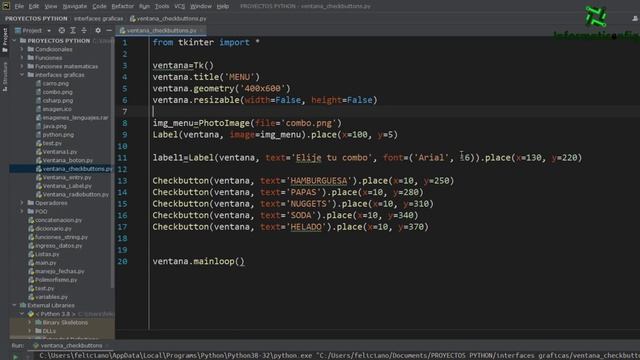Screen dimensions: 640x360
Task: Expand the Binary Skeletons node
Action: pyautogui.click(x=30, y=322)
